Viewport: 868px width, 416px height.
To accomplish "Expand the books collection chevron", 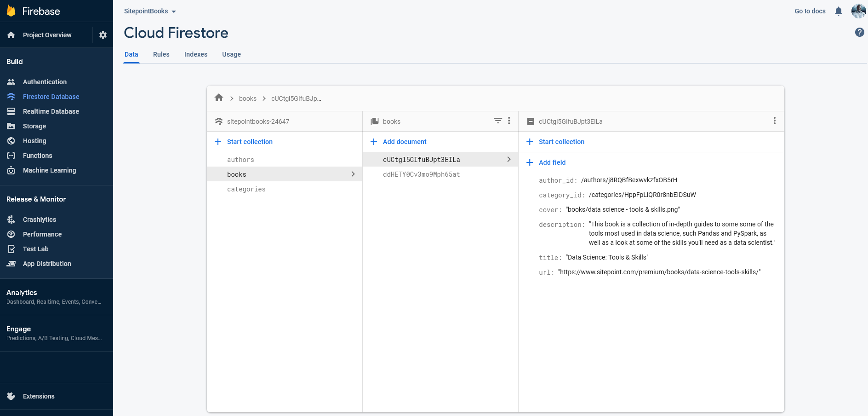I will coord(353,174).
